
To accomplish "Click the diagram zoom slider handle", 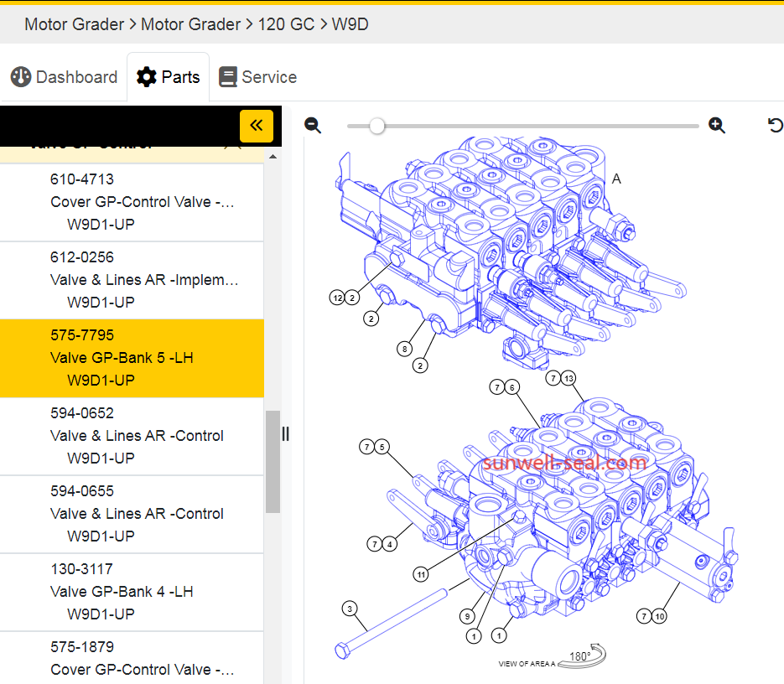I will (377, 126).
